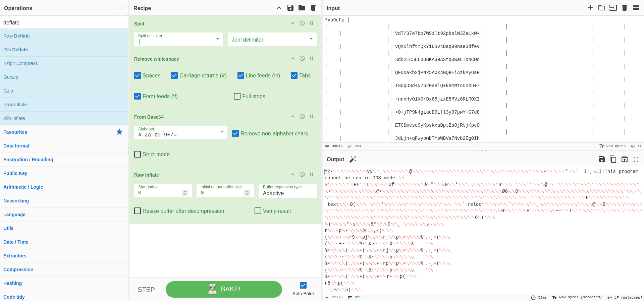
Task: Open the Join delimiter dropdown
Action: pos(272,39)
